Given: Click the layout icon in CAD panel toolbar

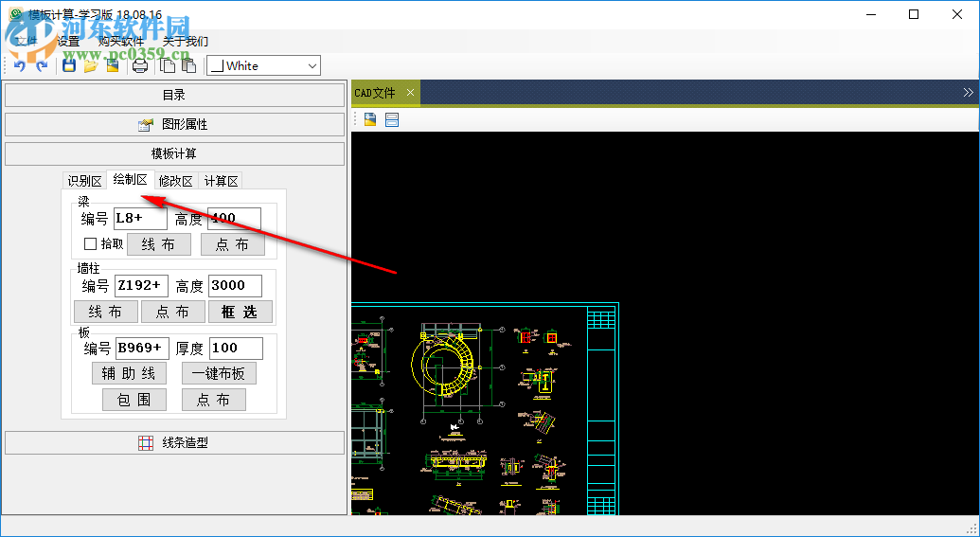Looking at the screenshot, I should pos(392,119).
